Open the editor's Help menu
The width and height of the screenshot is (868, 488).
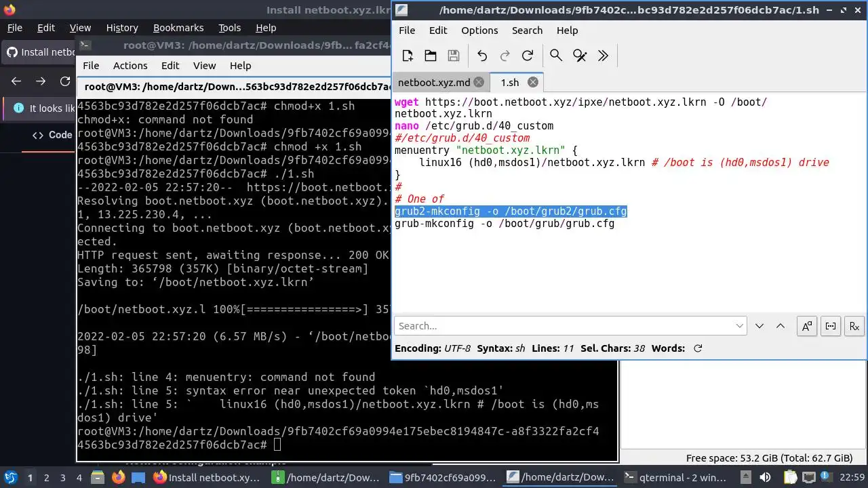tap(567, 30)
